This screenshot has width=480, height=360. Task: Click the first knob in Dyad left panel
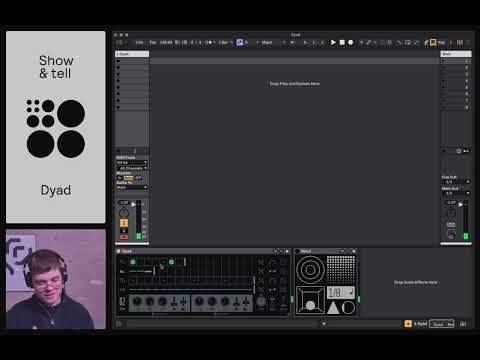pos(136,301)
